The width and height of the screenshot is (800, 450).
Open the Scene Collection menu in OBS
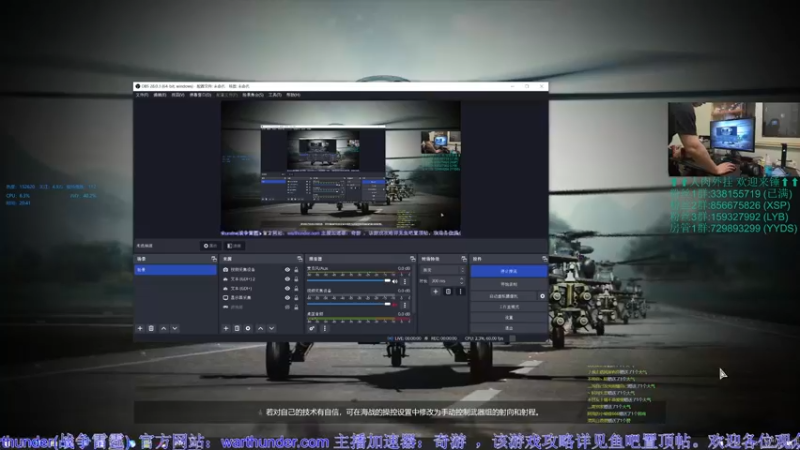pos(253,95)
